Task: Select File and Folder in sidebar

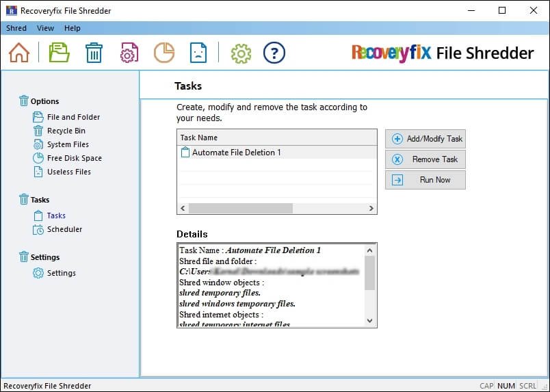Action: 73,117
